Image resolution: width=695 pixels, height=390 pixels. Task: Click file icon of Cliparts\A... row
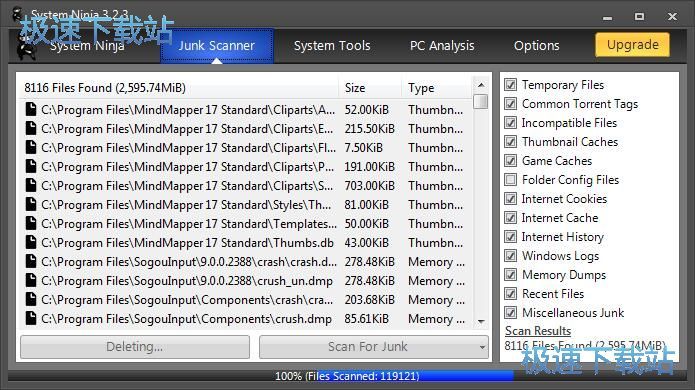[31, 109]
